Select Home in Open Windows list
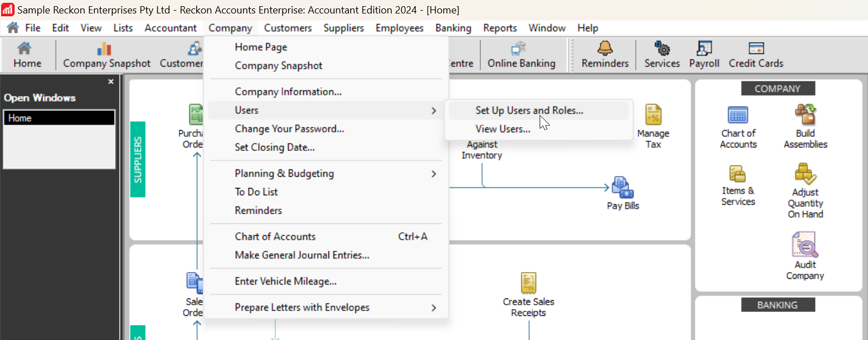 pyautogui.click(x=59, y=118)
